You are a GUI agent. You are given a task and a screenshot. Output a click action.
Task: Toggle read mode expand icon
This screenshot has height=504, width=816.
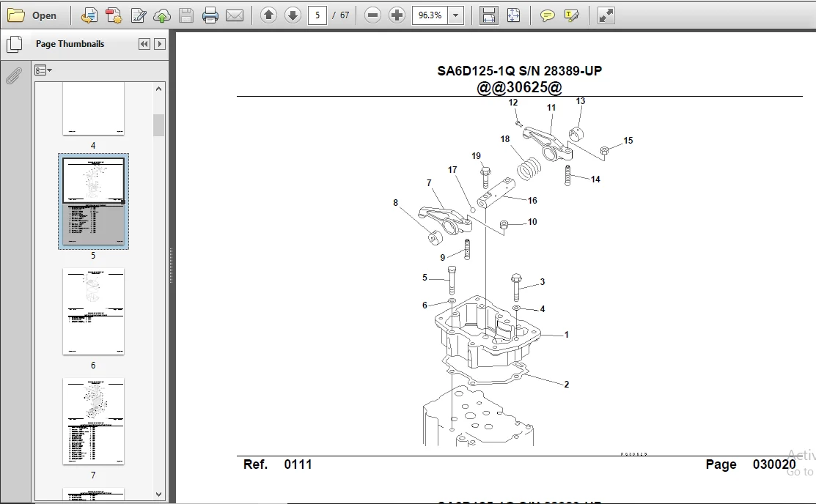606,15
